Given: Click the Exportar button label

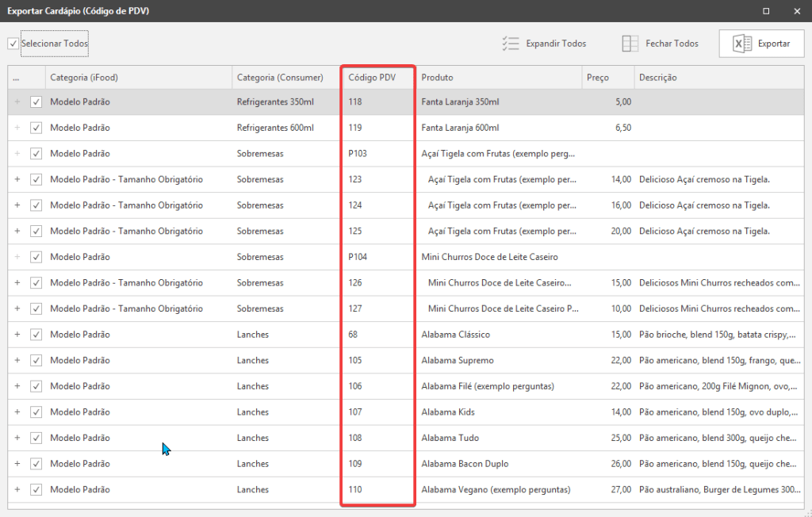Looking at the screenshot, I should point(774,44).
